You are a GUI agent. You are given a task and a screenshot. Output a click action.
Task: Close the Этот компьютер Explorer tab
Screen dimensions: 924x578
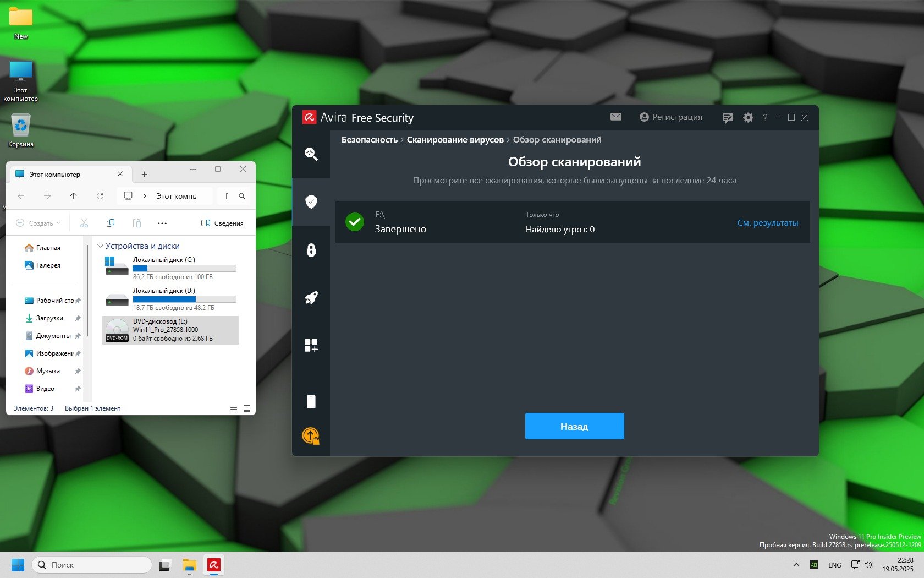pos(120,174)
